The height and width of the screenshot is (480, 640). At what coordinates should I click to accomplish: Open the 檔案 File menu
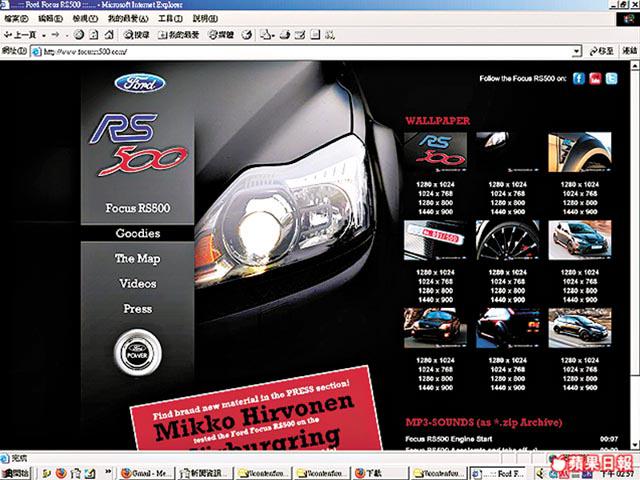[x=16, y=18]
